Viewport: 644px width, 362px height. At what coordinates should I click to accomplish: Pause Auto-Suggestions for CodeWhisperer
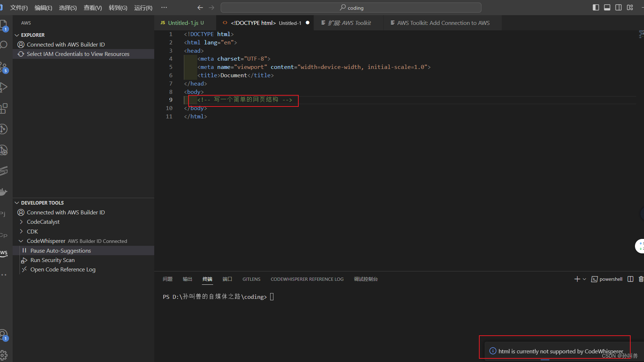[x=61, y=250]
